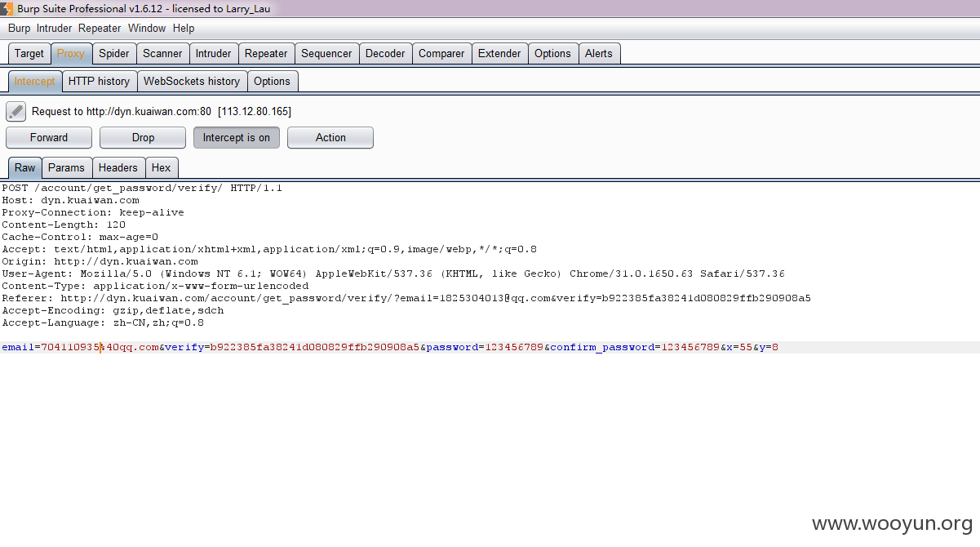Click the password value 123456789 in body

point(514,347)
